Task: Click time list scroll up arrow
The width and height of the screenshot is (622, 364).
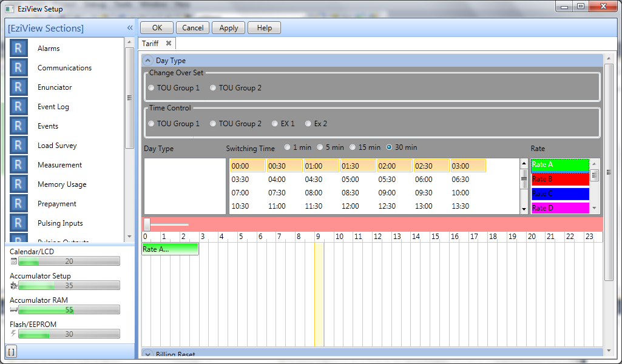Action: pyautogui.click(x=524, y=163)
